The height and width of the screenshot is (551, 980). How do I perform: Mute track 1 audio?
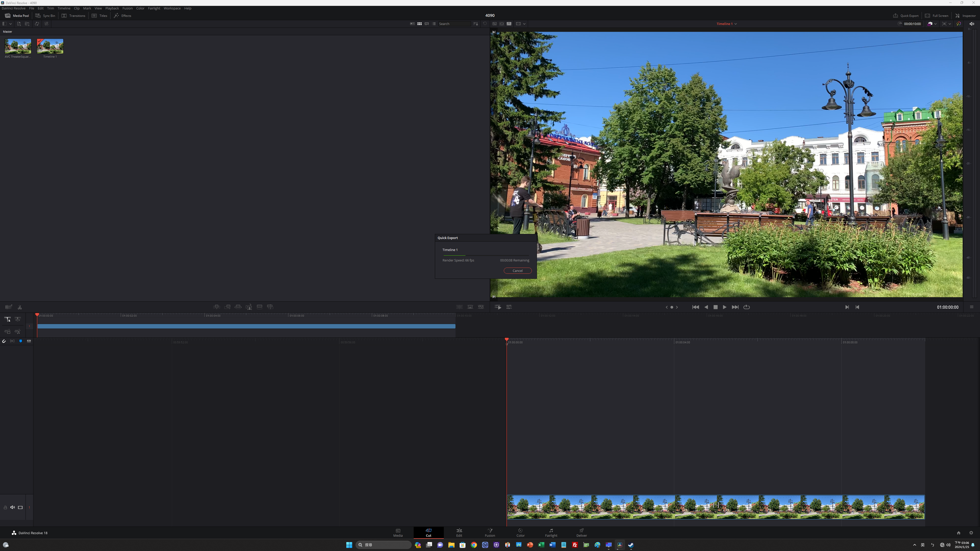[13, 507]
